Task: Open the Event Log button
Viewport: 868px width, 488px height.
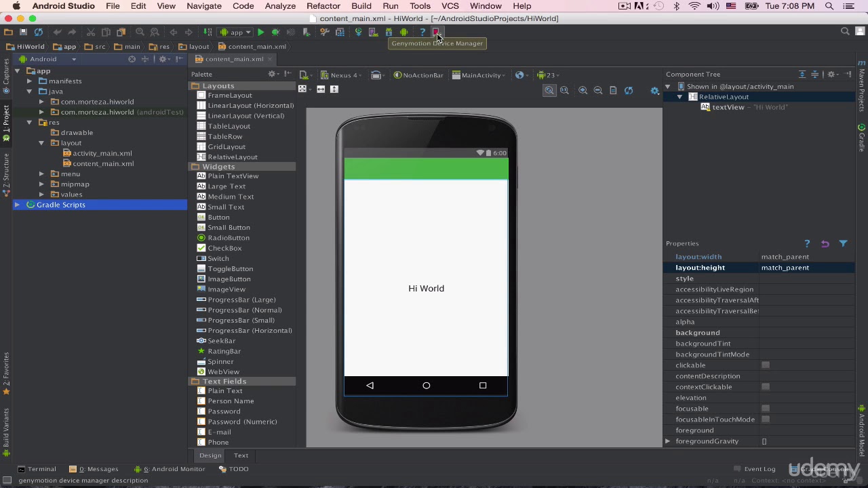Action: (x=754, y=469)
